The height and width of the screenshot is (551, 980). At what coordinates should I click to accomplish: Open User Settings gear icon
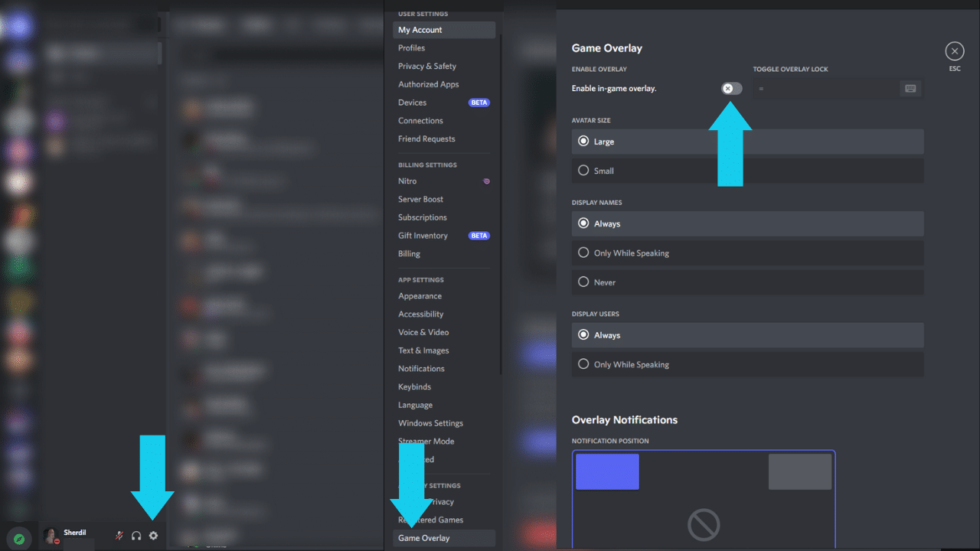(153, 536)
